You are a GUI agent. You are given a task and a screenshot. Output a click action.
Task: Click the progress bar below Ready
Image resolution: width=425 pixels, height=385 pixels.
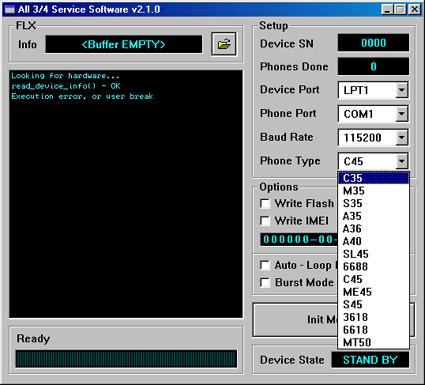(126, 359)
